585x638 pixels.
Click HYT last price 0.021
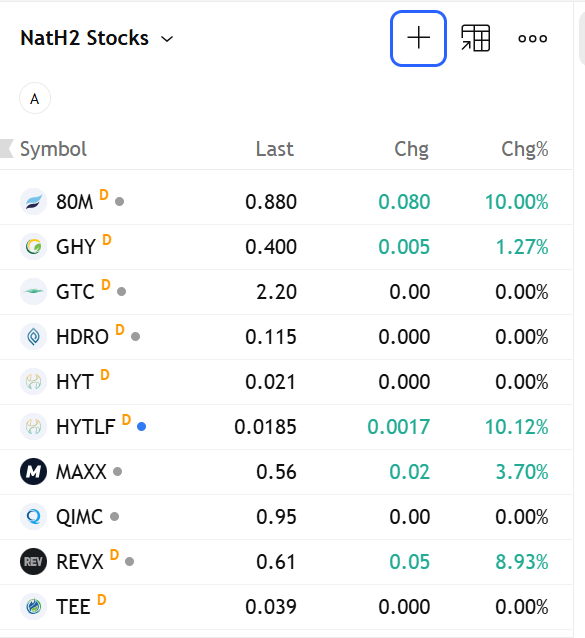(271, 382)
